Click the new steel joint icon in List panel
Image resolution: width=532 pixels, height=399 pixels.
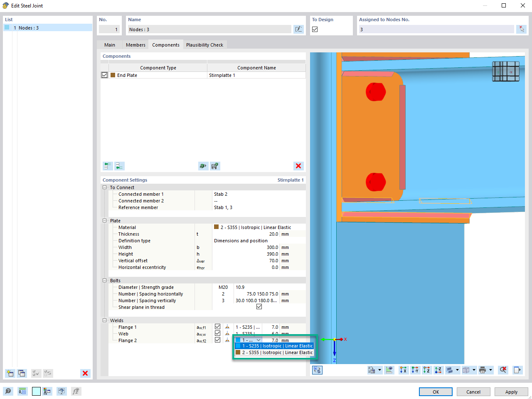[x=10, y=373]
